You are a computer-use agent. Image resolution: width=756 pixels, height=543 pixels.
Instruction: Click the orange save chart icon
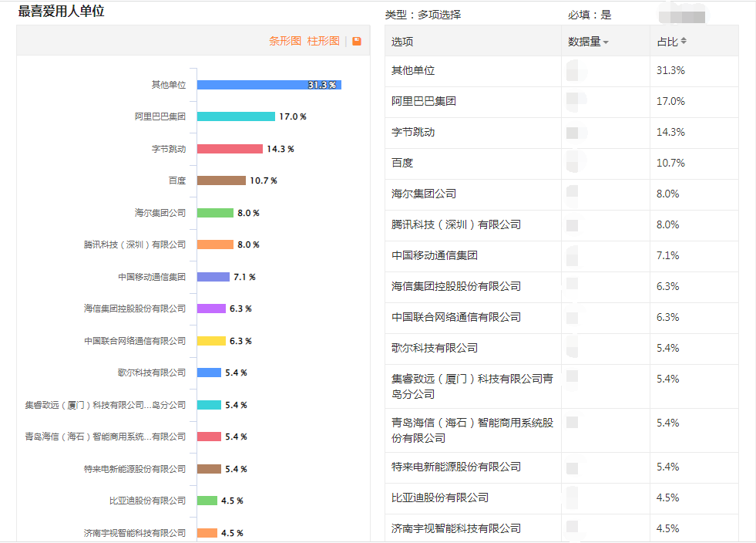[357, 41]
